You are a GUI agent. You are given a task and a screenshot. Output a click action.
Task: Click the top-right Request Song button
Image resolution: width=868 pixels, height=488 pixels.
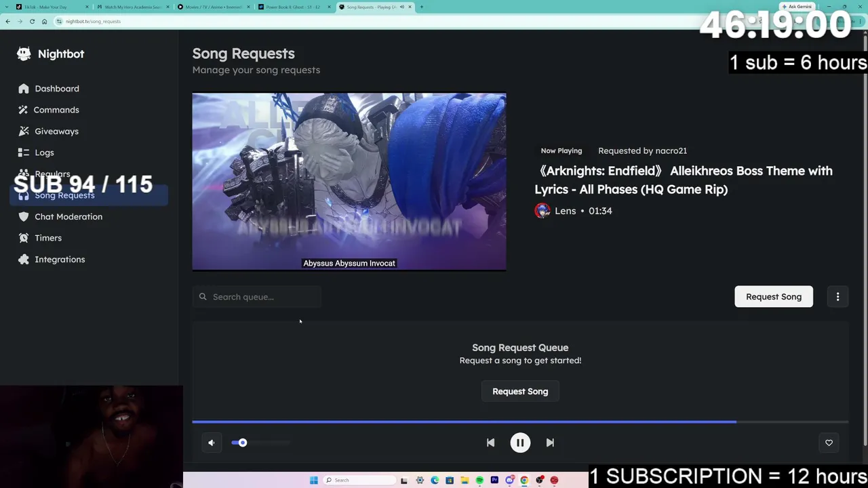774,296
